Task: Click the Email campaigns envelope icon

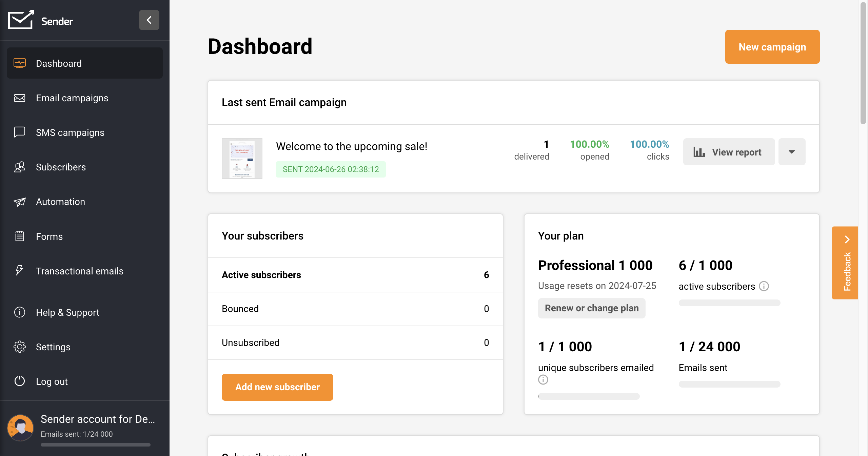Action: pos(20,98)
